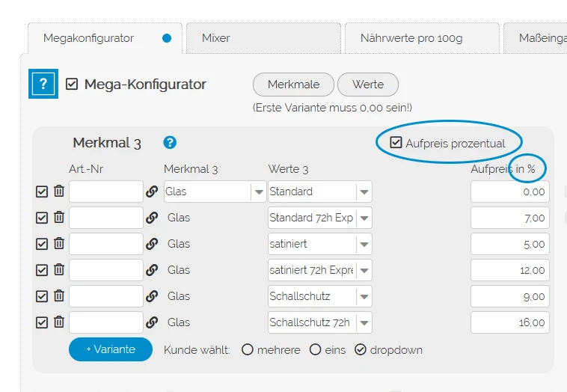Open help icon next to Merkmal 3

click(x=170, y=142)
